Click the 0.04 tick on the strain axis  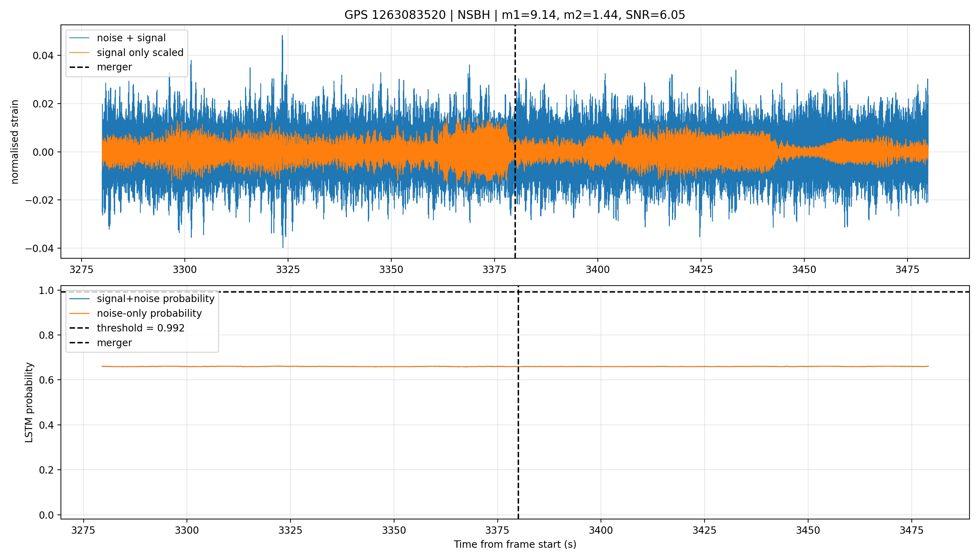[x=43, y=56]
